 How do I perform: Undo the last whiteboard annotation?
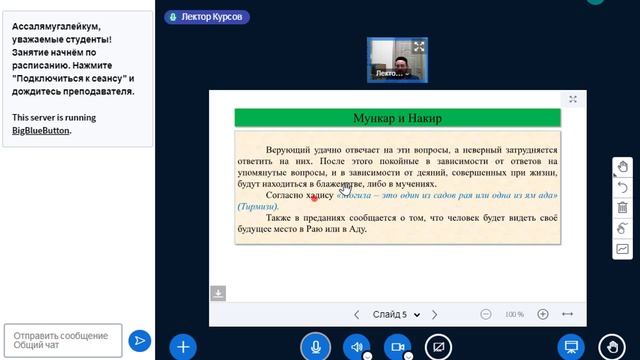click(622, 187)
